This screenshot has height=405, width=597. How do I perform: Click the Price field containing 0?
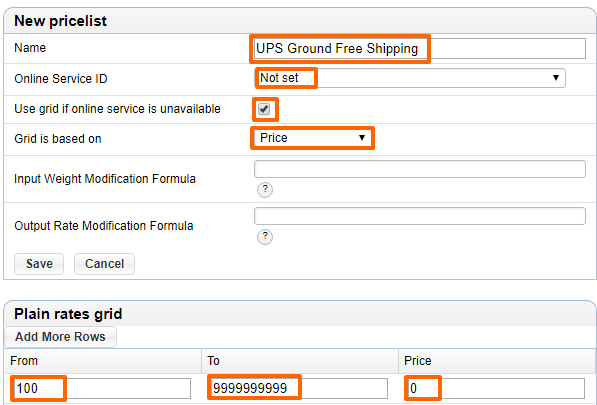[x=496, y=388]
